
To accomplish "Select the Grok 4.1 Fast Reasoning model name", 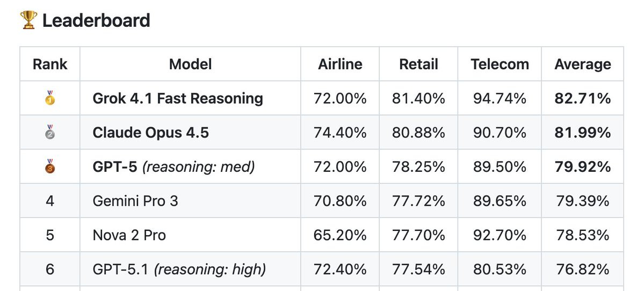I will pos(178,98).
